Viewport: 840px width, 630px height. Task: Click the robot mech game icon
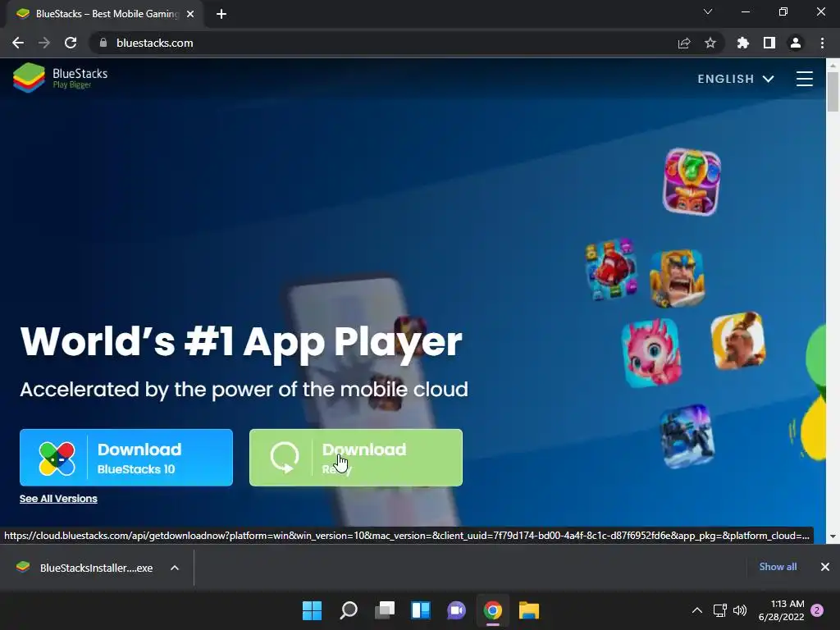[x=687, y=436]
